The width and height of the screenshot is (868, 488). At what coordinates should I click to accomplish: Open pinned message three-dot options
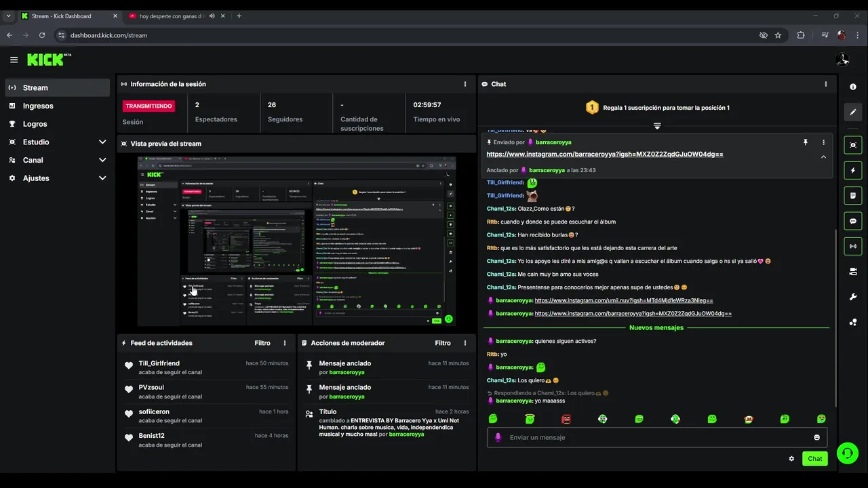click(x=823, y=142)
